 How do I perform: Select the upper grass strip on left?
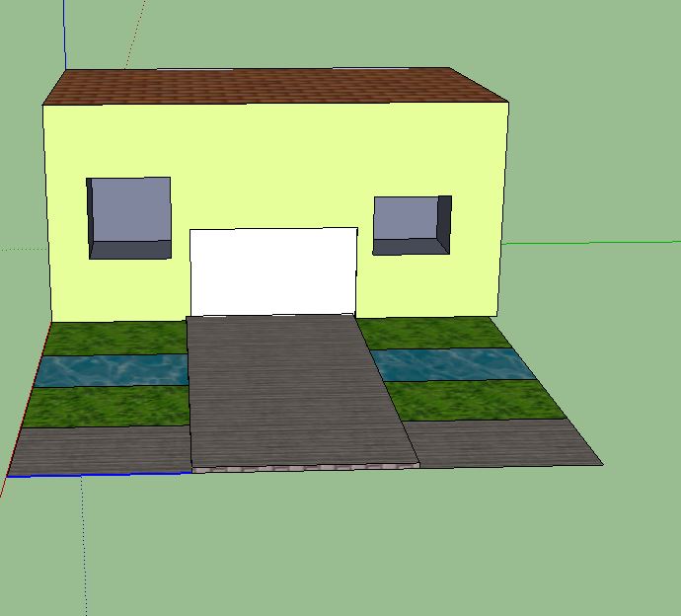(x=118, y=339)
